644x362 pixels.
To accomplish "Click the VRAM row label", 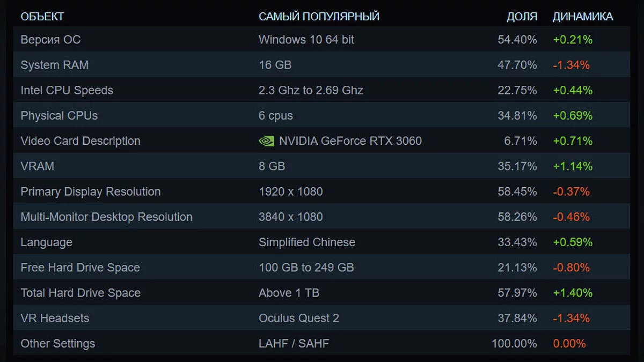I will [x=37, y=166].
